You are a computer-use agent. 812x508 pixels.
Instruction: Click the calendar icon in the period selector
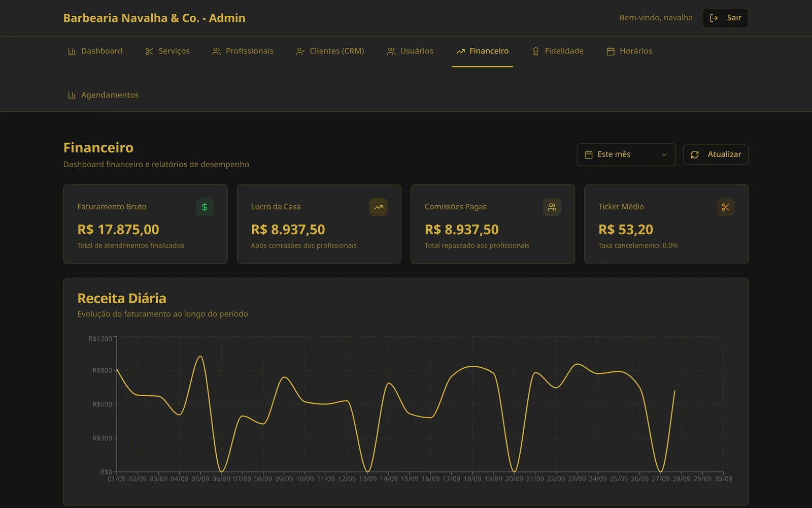click(589, 154)
